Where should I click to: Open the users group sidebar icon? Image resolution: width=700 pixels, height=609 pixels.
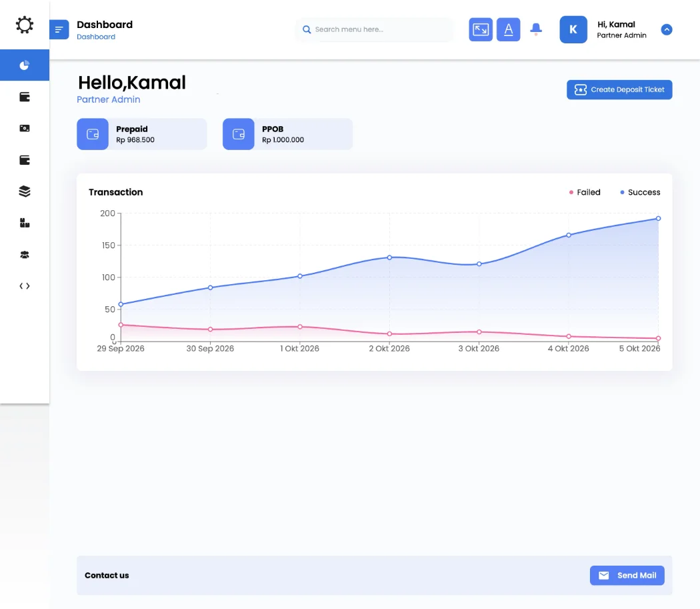click(x=25, y=255)
